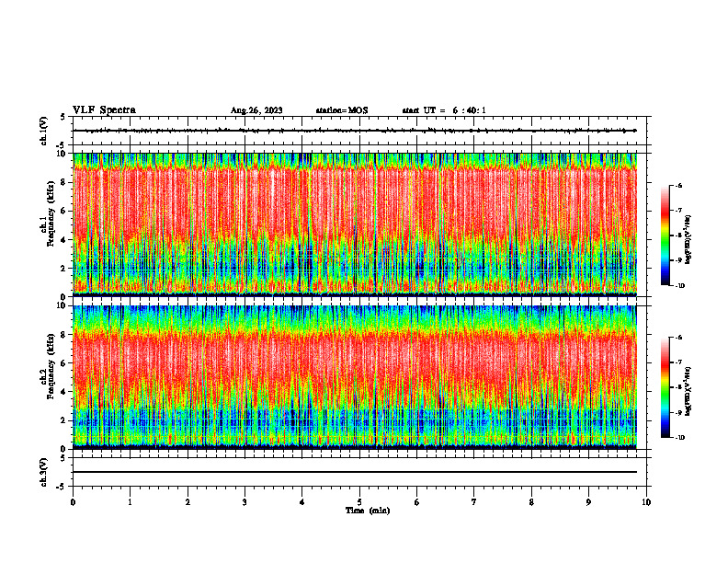Click the "ch.1(V)" waveform axis label
Screen dimensions: 728x563
click(x=44, y=131)
